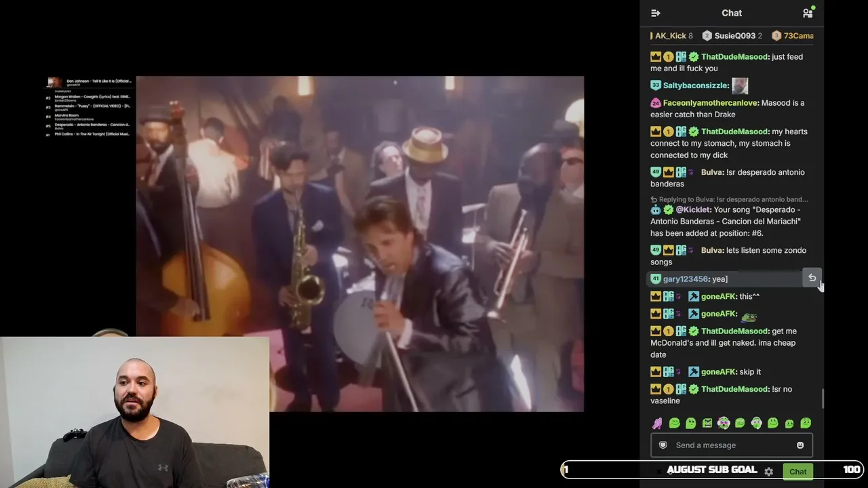Click the verified badge on ThatDudeMasood's "!sr no vaseline" message
Image resolution: width=868 pixels, height=488 pixels.
(694, 389)
